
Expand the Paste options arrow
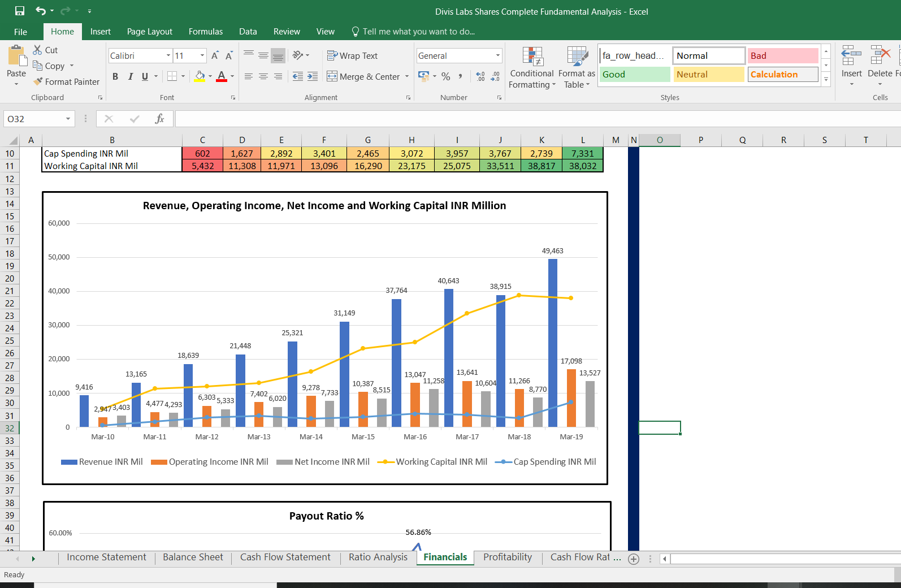16,84
